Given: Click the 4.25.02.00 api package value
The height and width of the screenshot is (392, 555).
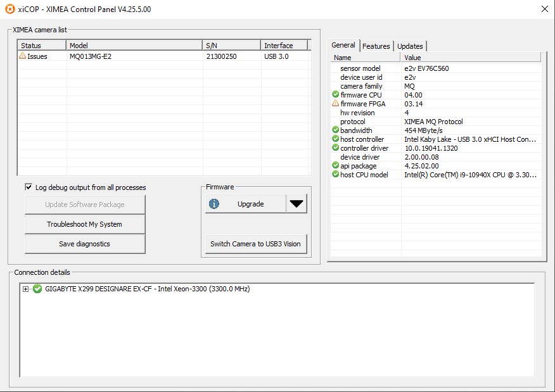Looking at the screenshot, I should click(421, 165).
